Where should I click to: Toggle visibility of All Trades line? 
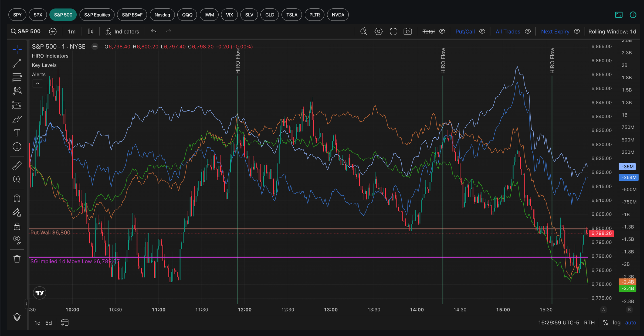tap(528, 31)
